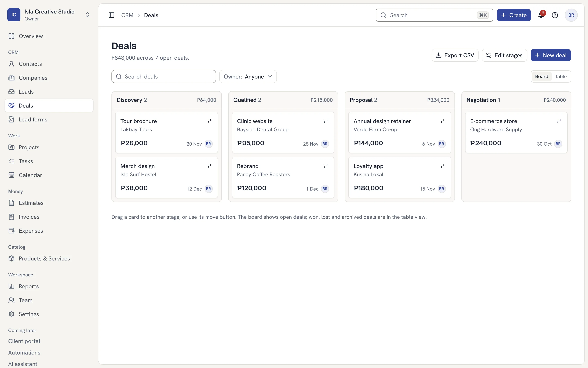588x368 pixels.
Task: Open the notifications bell
Action: 541,15
